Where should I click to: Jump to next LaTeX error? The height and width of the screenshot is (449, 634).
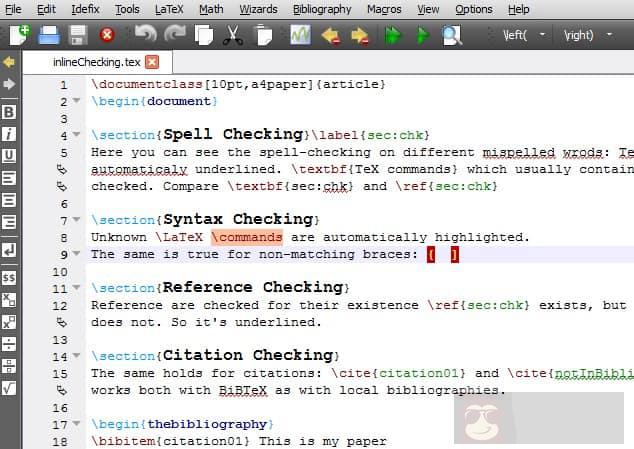pos(360,36)
